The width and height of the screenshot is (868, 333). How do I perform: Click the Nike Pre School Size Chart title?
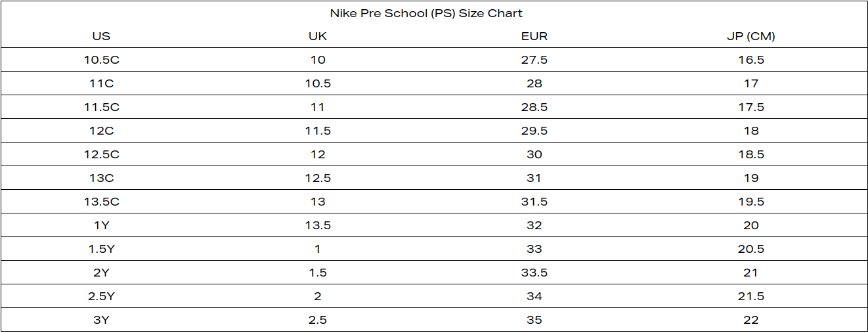click(426, 13)
